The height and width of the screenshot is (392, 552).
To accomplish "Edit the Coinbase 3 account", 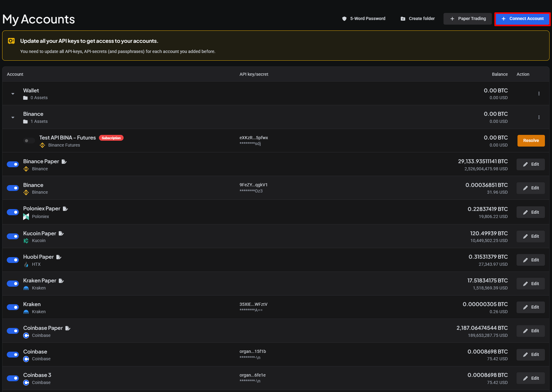I will [531, 378].
